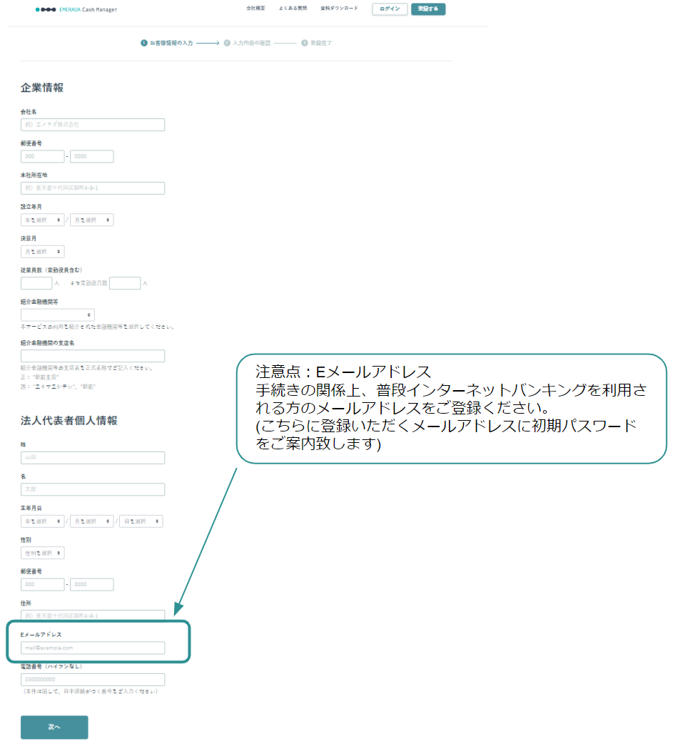
Task: Focus the 紹介金融機関の支店名 field
Action: click(x=93, y=356)
